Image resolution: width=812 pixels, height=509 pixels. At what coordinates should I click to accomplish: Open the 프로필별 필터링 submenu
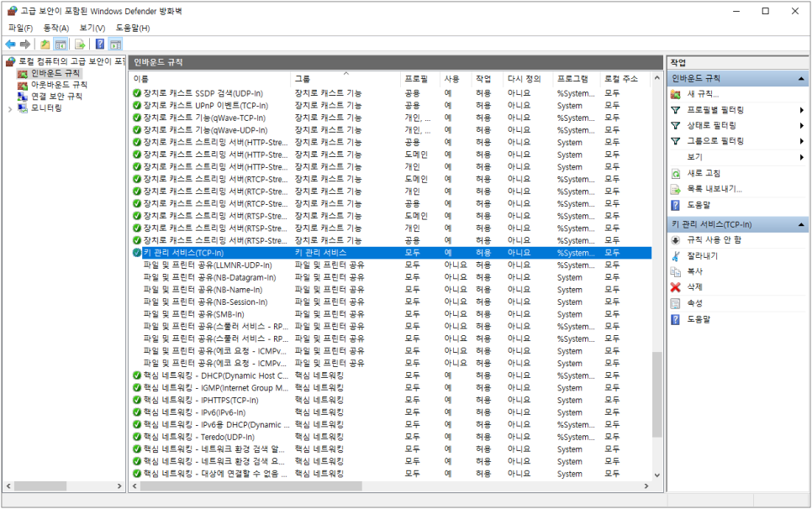[x=715, y=110]
